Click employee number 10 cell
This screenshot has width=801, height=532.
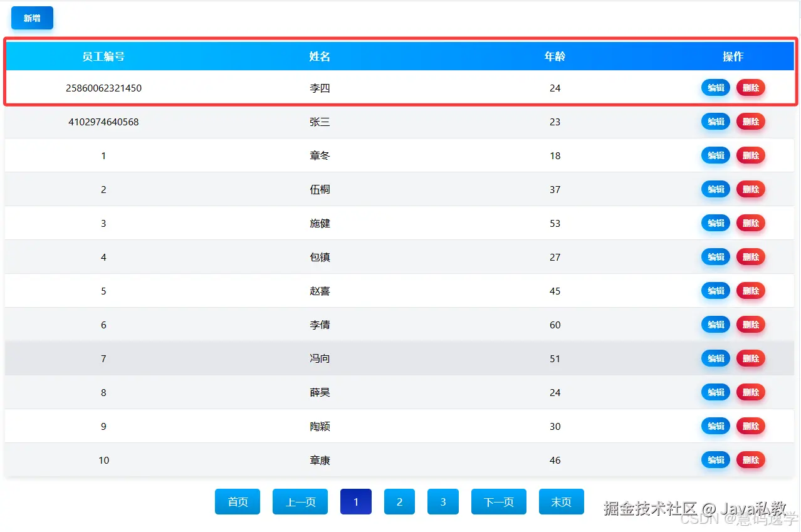[103, 461]
